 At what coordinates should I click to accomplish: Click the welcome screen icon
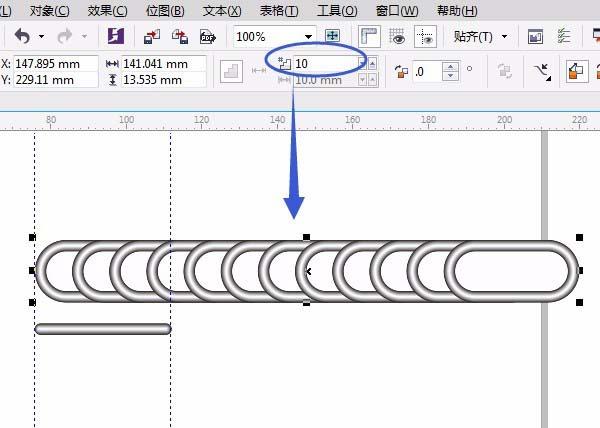[535, 37]
